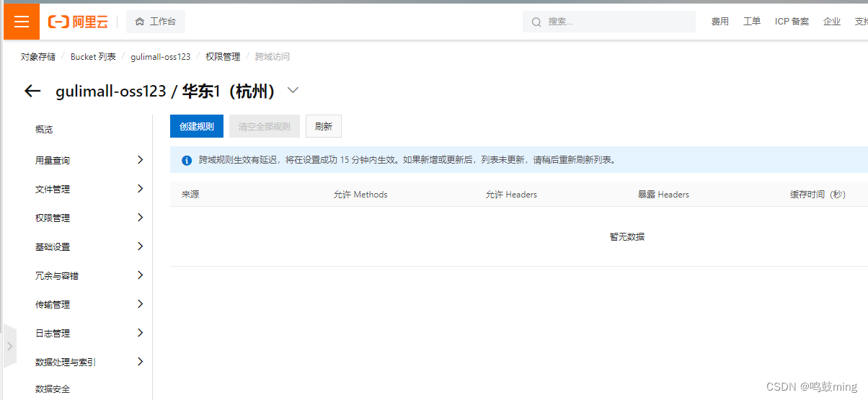The height and width of the screenshot is (400, 868).
Task: Open 费用 in the top navigation
Action: (x=720, y=22)
